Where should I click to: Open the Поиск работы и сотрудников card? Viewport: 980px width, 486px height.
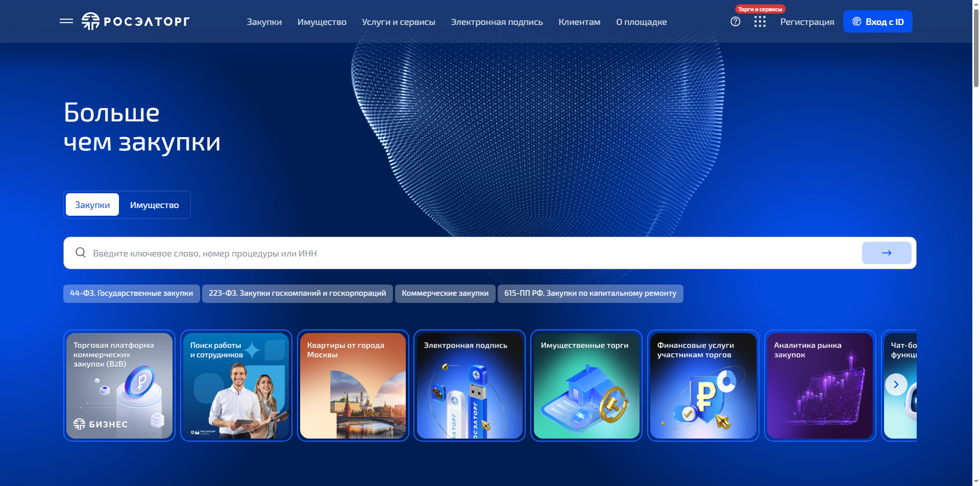[x=236, y=386]
